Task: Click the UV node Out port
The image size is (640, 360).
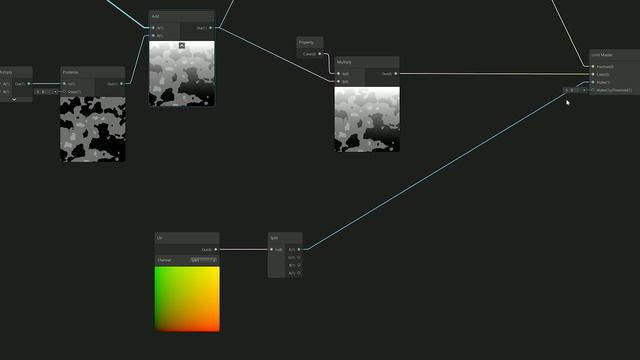Action: (216, 249)
